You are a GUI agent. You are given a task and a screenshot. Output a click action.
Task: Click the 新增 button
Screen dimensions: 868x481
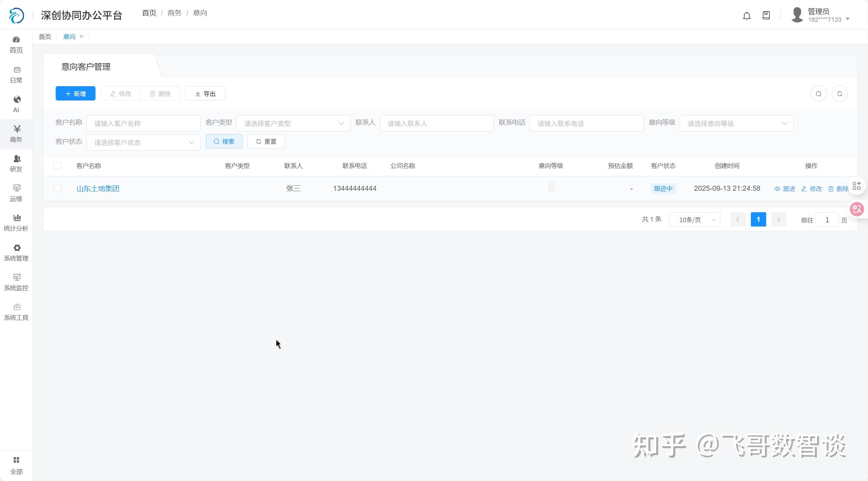tap(76, 94)
